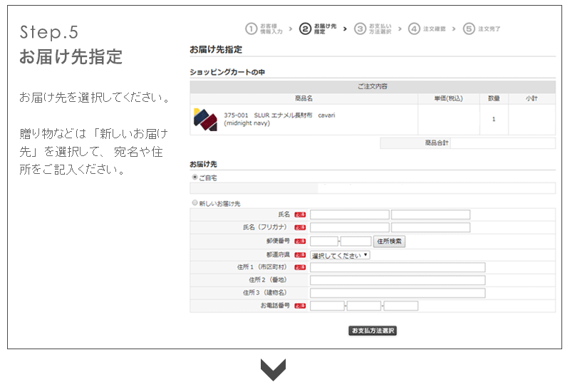Select the 新しいお届け先 radio button
The height and width of the screenshot is (392, 570).
tap(195, 203)
